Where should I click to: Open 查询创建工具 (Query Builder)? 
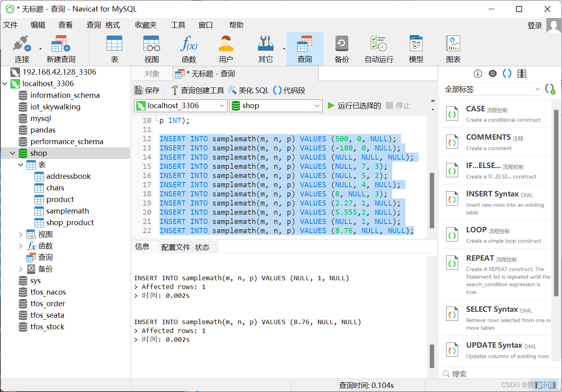[197, 90]
